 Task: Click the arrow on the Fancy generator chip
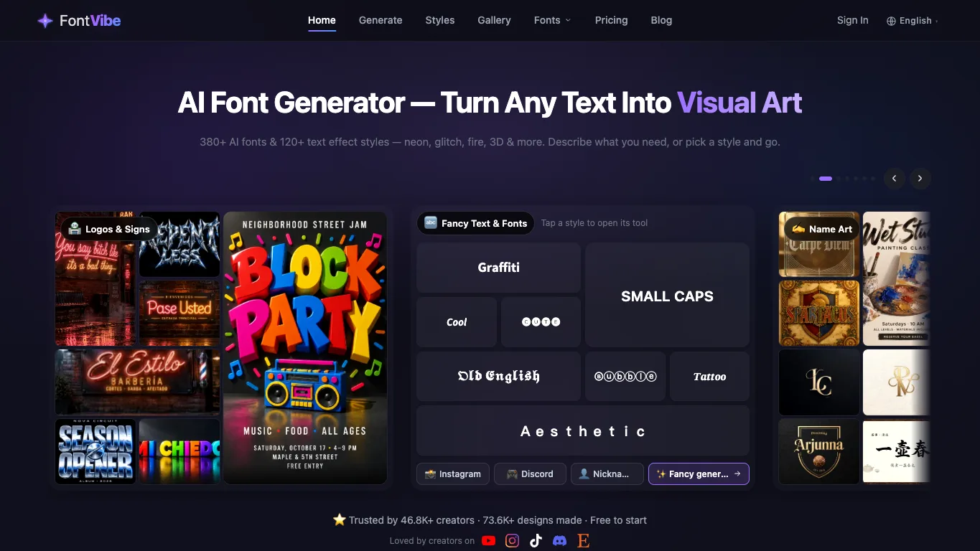[x=737, y=474]
